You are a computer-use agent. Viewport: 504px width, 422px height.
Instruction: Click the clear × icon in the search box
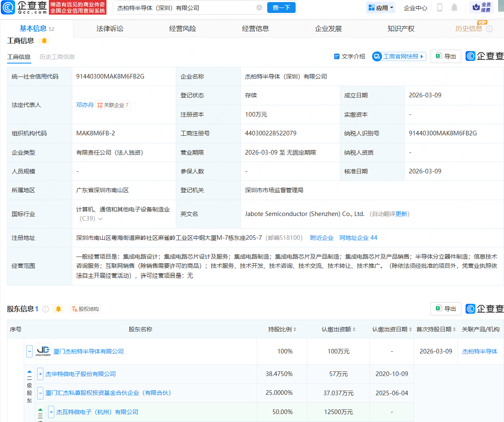259,7
